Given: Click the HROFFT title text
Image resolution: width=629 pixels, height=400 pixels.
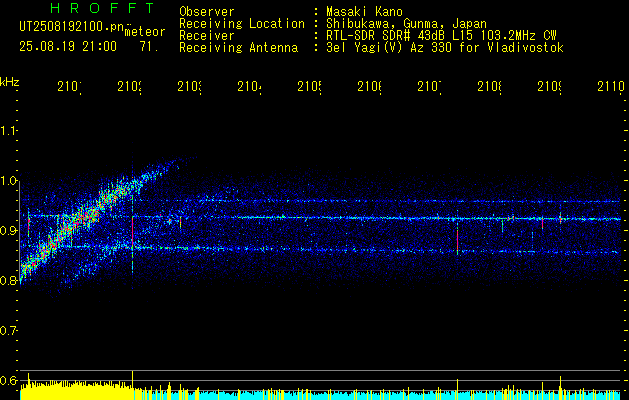Looking at the screenshot, I should tap(102, 8).
